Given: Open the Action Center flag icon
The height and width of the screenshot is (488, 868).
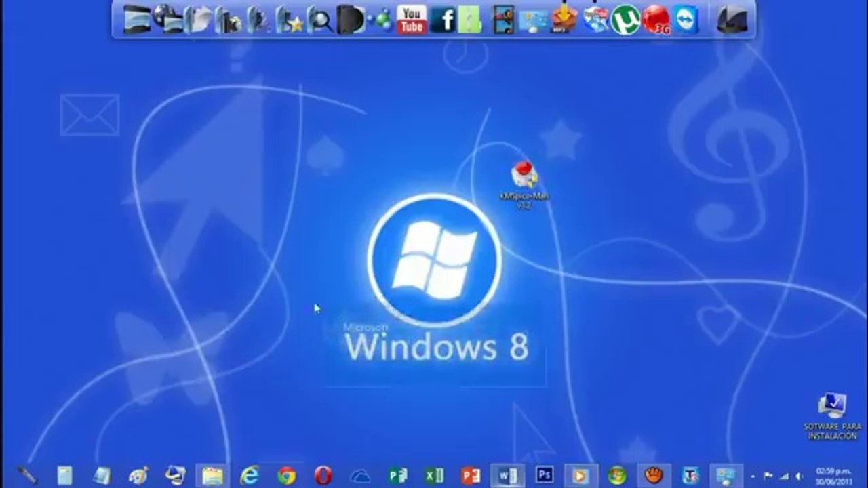Looking at the screenshot, I should click(768, 476).
